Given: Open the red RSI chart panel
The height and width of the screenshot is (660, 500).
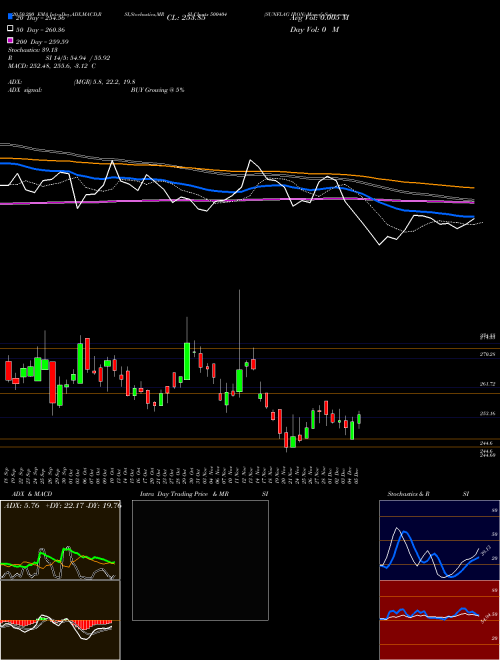Looking at the screenshot, I should (x=439, y=620).
